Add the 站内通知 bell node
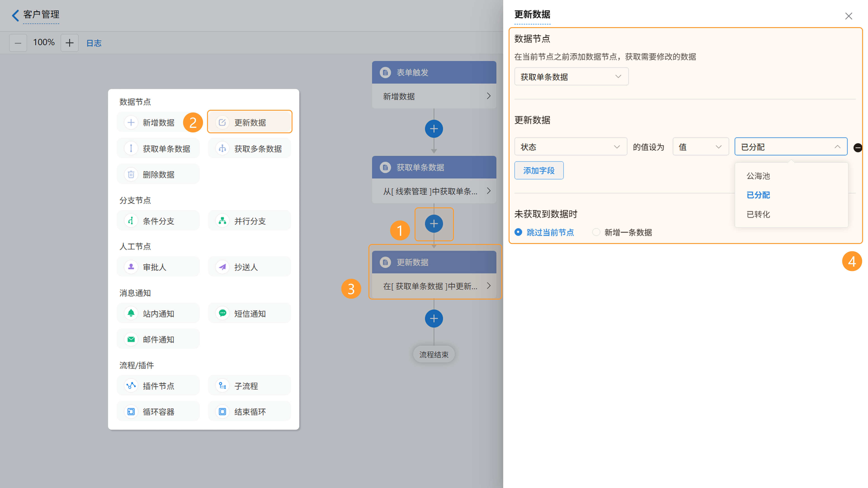 (x=158, y=314)
